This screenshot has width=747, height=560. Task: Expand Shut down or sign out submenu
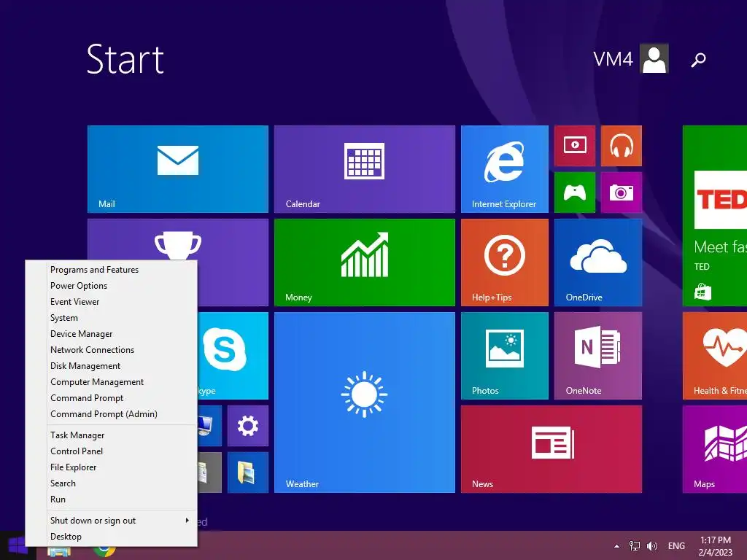(x=112, y=521)
